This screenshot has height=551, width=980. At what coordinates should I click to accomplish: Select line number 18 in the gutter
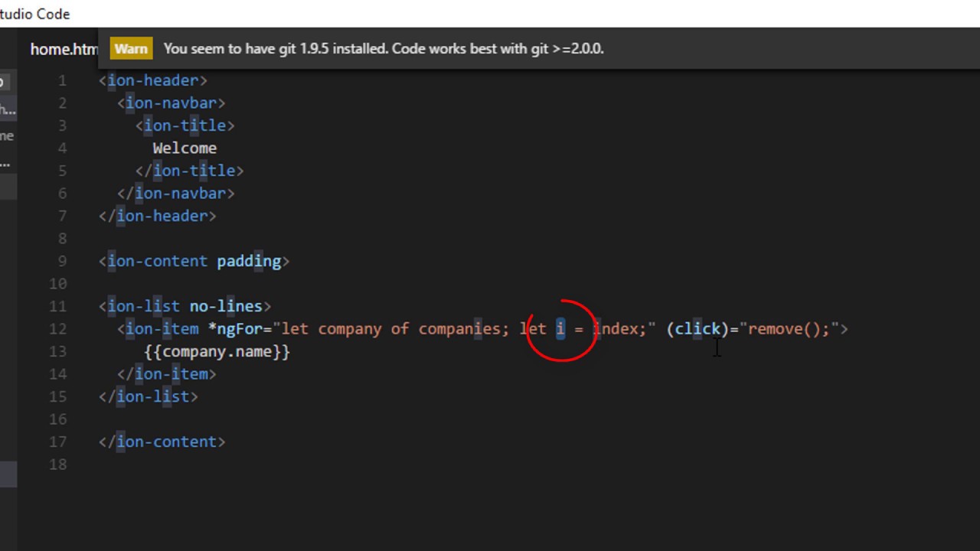pos(58,464)
